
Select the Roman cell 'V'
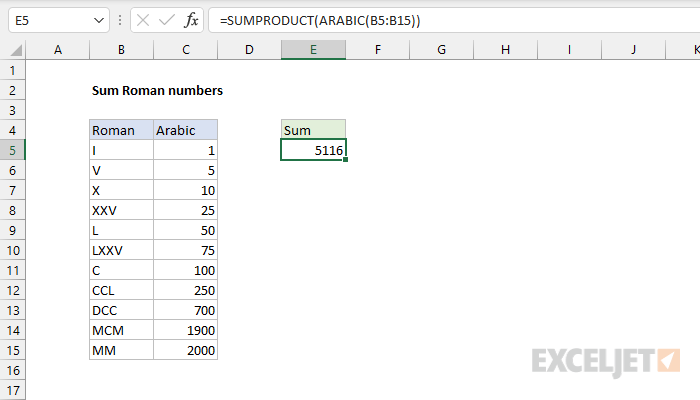[x=121, y=171]
